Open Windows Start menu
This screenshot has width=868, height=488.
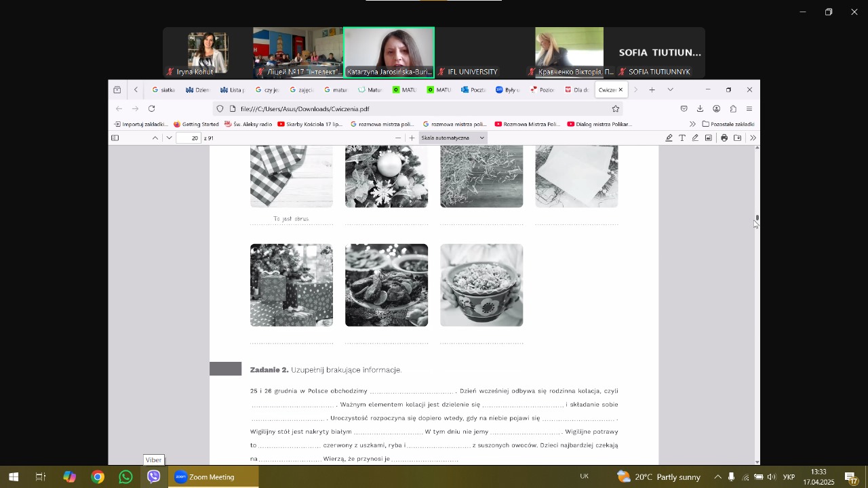(x=14, y=476)
